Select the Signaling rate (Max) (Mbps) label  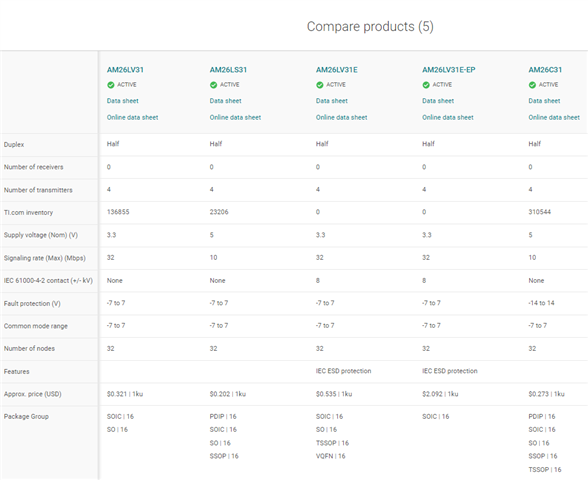point(45,258)
